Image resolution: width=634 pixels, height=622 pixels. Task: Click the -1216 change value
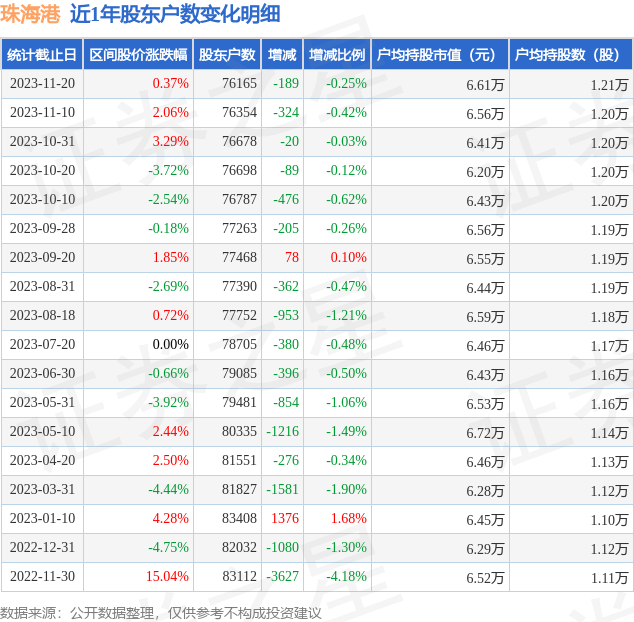pyautogui.click(x=283, y=432)
